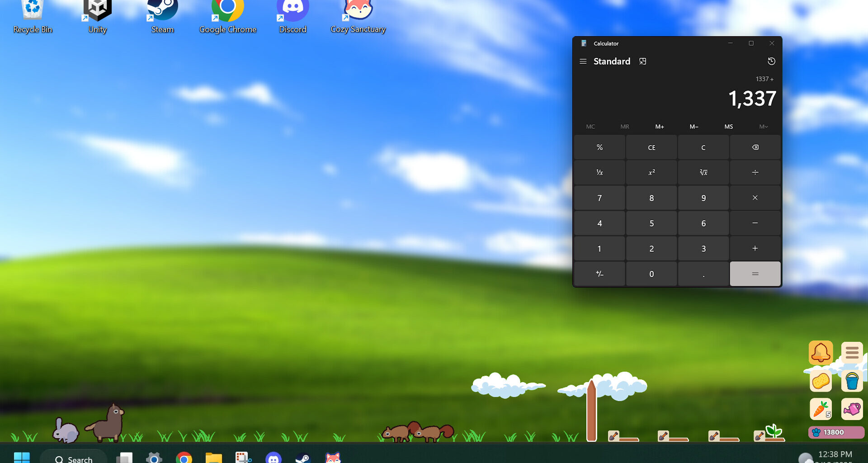
Task: Click the Discord desktop shortcut
Action: pyautogui.click(x=292, y=17)
